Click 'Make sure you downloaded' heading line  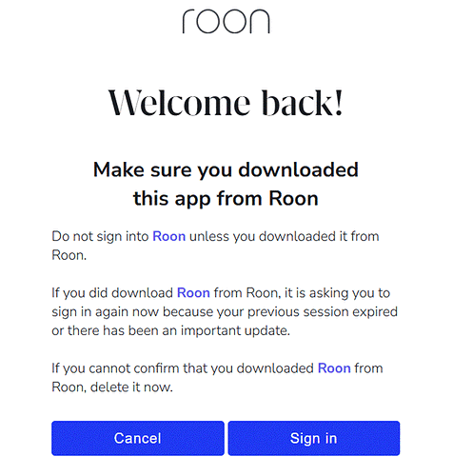(226, 170)
